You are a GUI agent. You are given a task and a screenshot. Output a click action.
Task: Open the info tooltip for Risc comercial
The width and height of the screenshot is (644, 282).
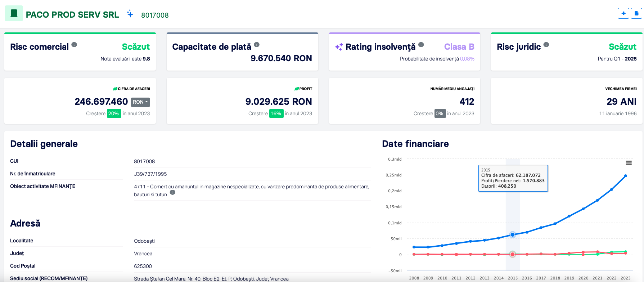click(74, 45)
